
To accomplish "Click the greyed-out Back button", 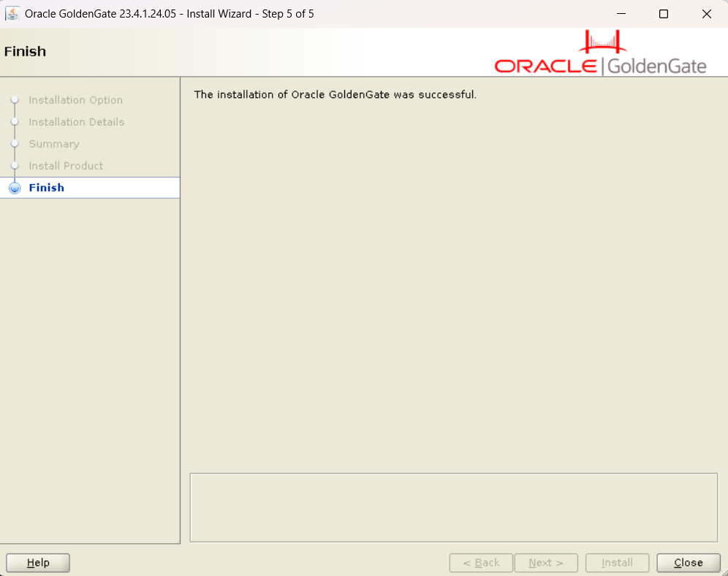I will pyautogui.click(x=481, y=563).
